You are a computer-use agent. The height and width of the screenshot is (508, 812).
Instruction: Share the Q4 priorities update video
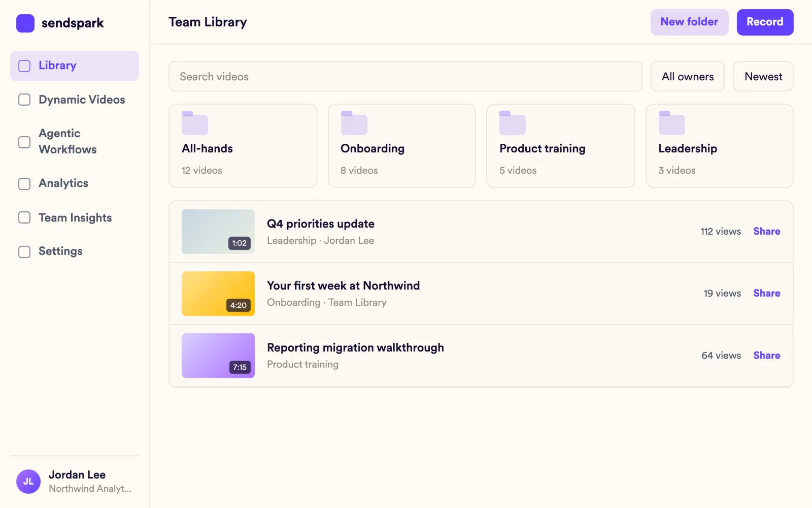[x=767, y=232]
